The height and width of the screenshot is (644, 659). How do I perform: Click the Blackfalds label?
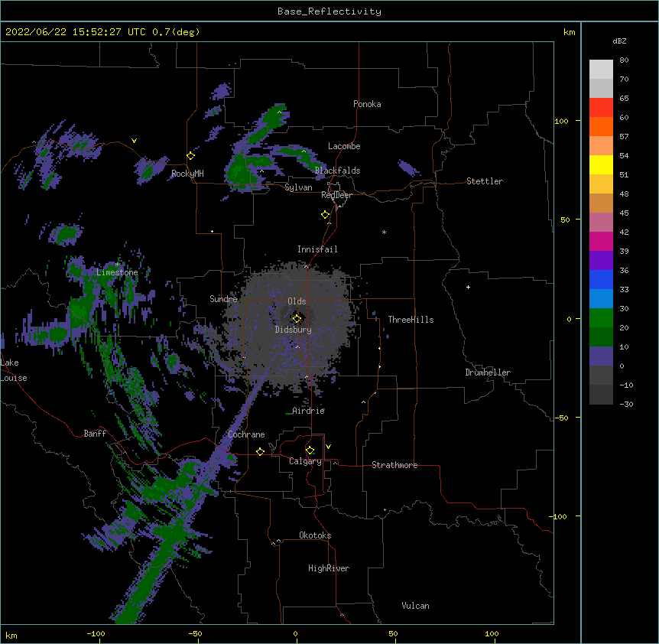click(x=337, y=171)
